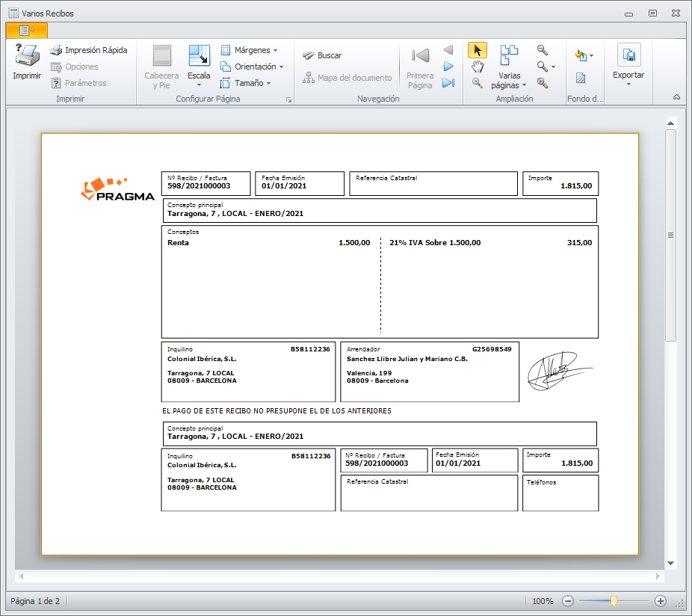
Task: Open the orange application menu button
Action: tap(27, 31)
